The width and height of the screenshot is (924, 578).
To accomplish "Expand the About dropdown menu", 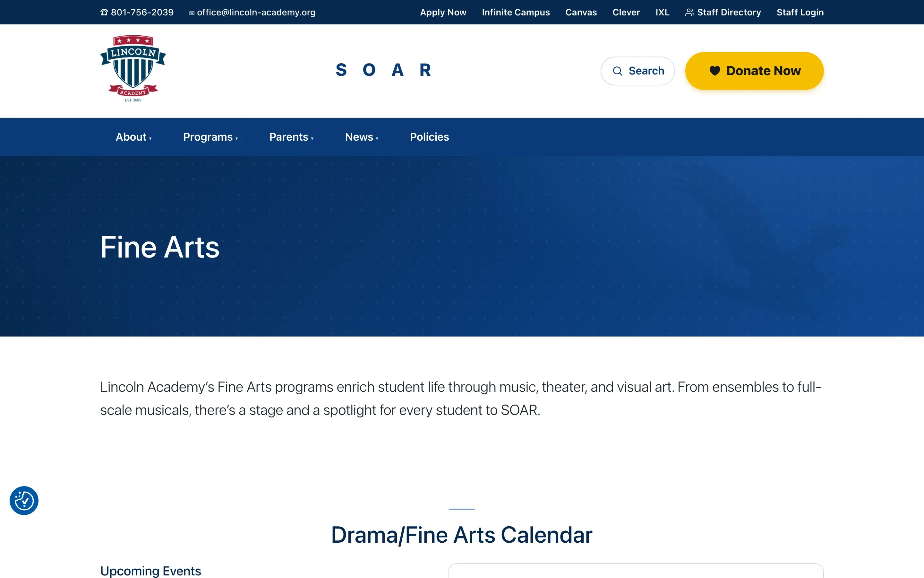I will [x=134, y=137].
